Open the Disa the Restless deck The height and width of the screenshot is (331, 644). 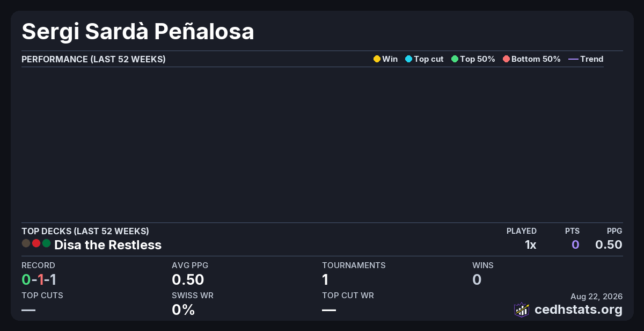(108, 245)
